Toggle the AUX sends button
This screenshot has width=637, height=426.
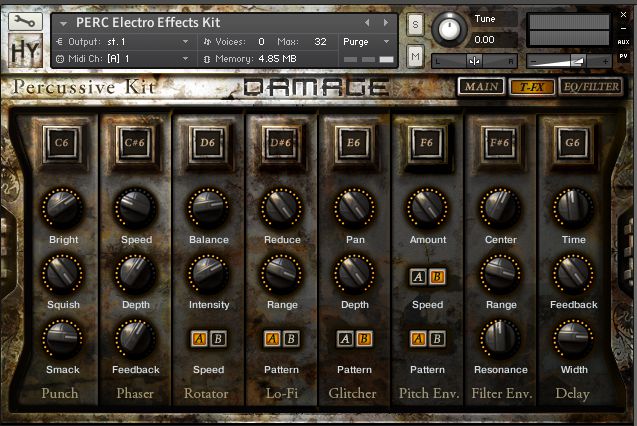pyautogui.click(x=623, y=42)
